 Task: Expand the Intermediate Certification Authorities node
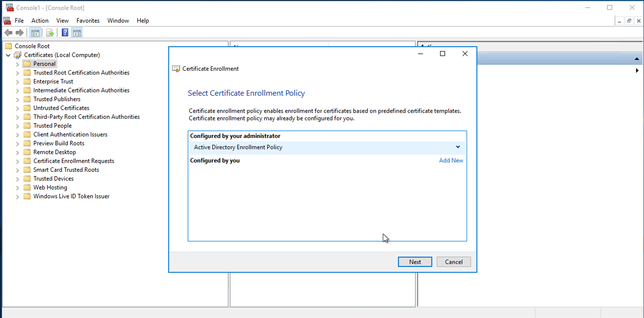point(17,91)
